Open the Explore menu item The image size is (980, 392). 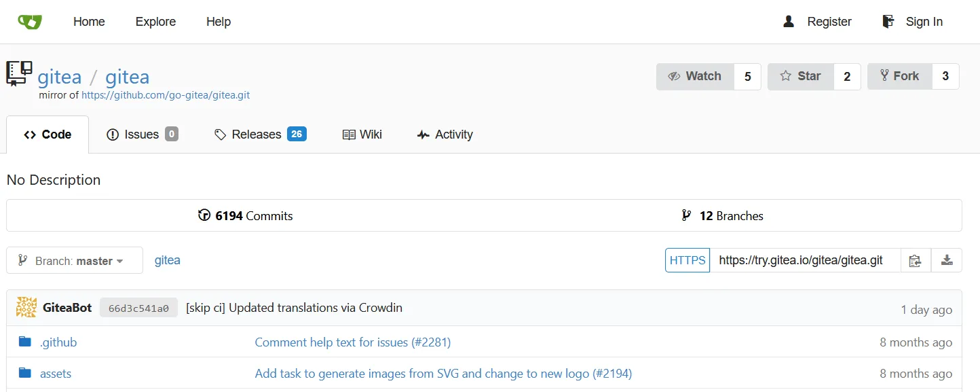[155, 22]
